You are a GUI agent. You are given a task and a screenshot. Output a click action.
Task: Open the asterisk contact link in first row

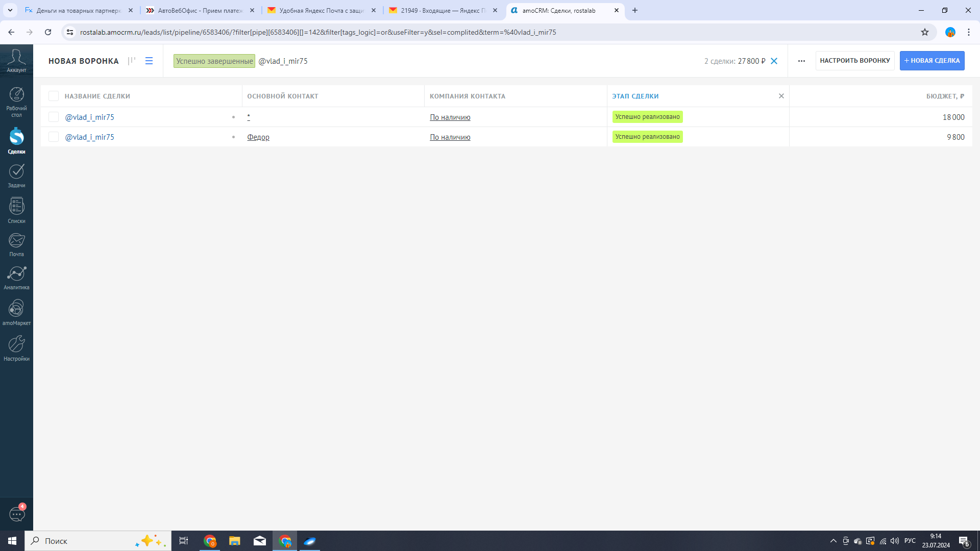click(249, 117)
